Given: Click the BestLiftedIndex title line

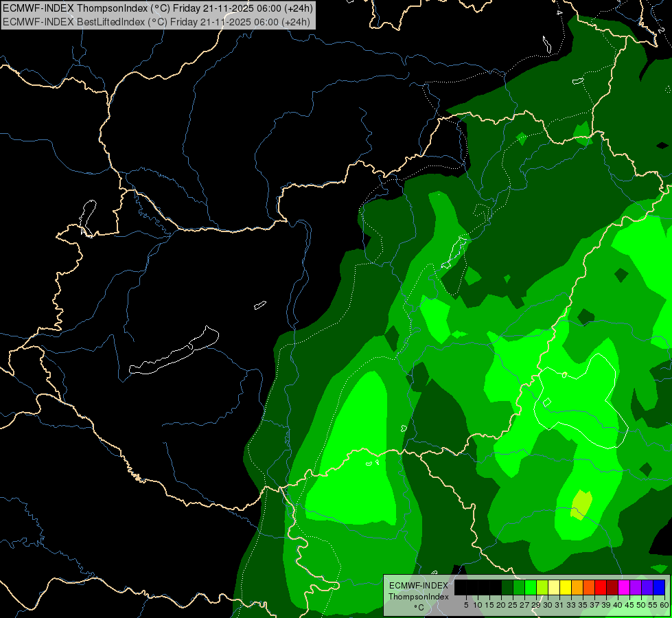Looking at the screenshot, I should pos(157,21).
